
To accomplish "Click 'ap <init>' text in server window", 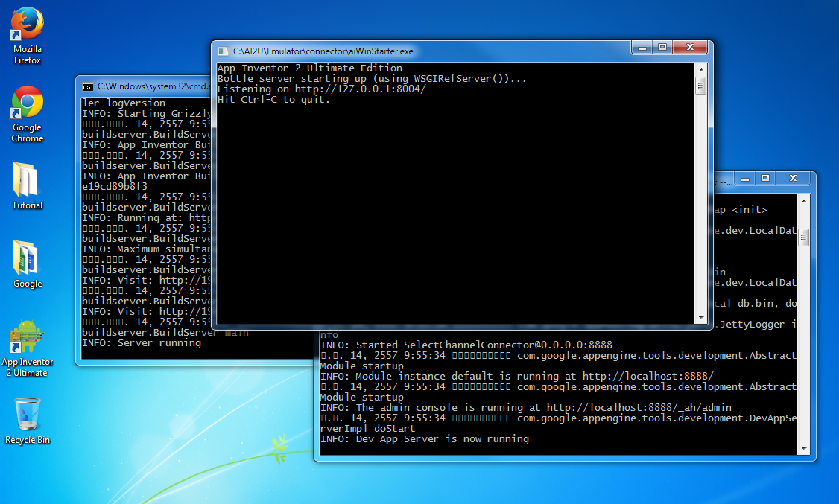I will [x=741, y=210].
